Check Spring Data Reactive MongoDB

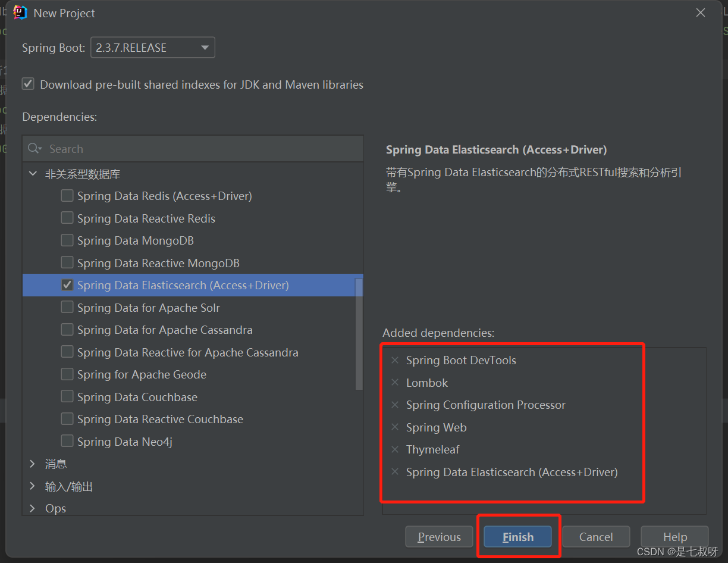point(67,262)
